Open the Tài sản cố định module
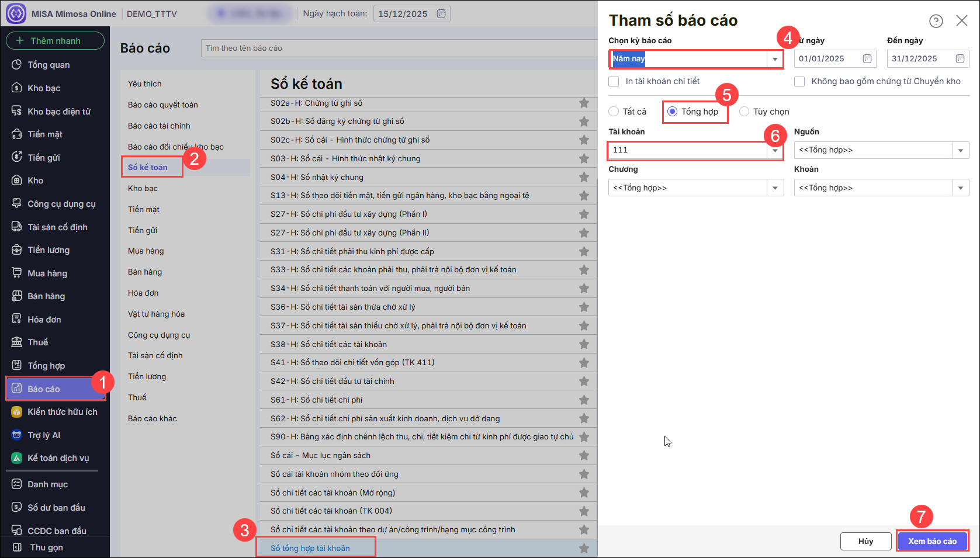 coord(57,227)
